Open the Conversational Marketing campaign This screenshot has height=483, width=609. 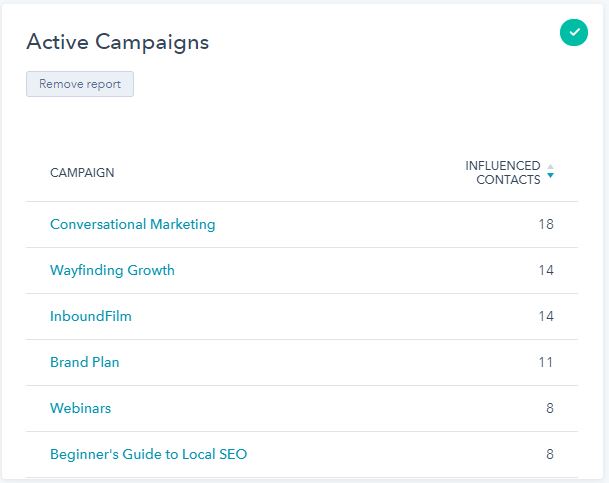132,224
